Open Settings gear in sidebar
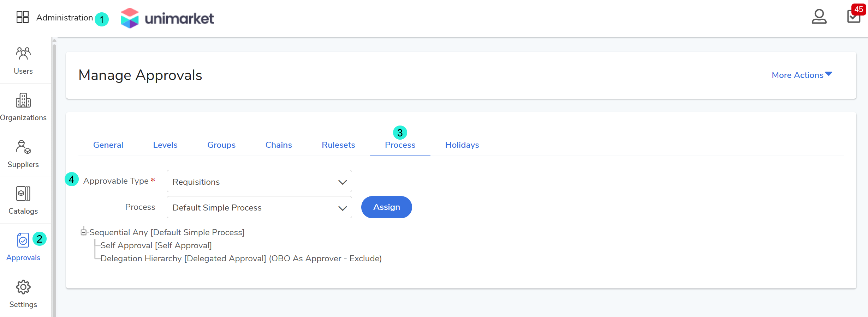 [x=23, y=294]
